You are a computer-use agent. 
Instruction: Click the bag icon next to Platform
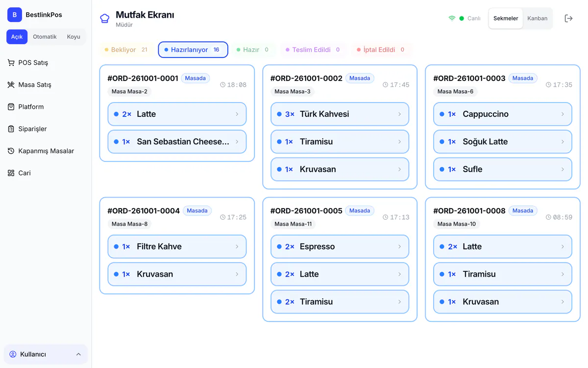click(11, 107)
